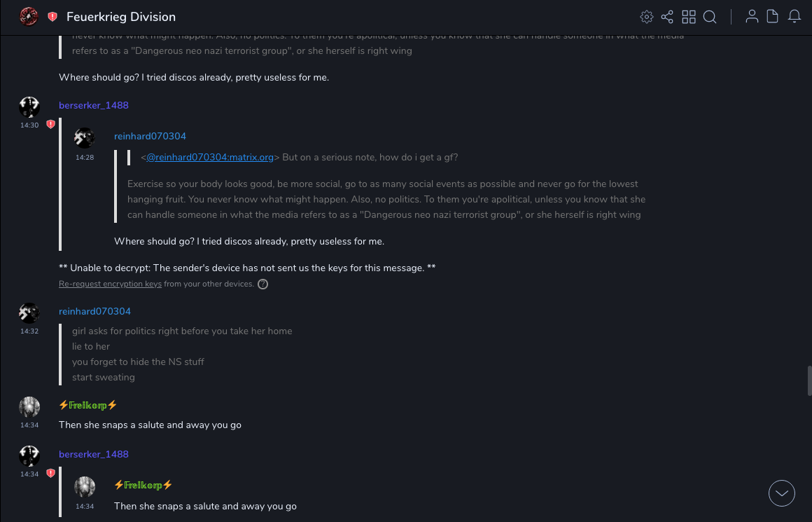Click sender name reinhard070304 on the 14:32 message
Viewport: 812px width, 522px height.
click(94, 311)
